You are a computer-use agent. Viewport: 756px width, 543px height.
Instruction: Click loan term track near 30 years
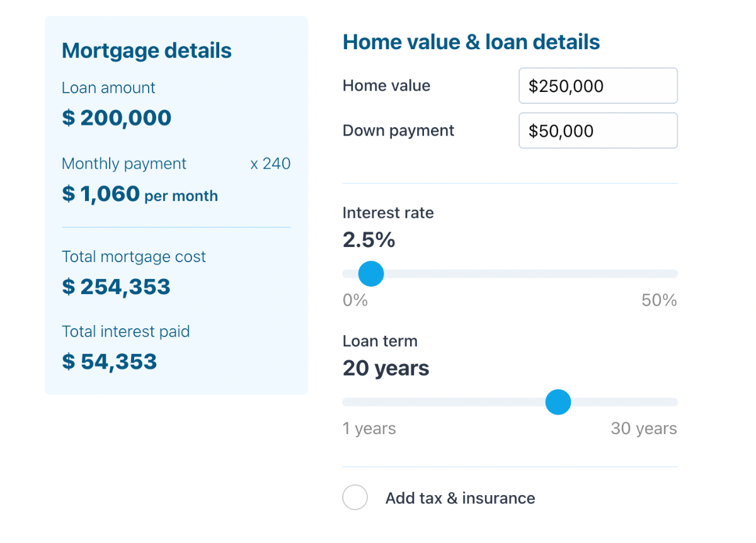point(673,402)
